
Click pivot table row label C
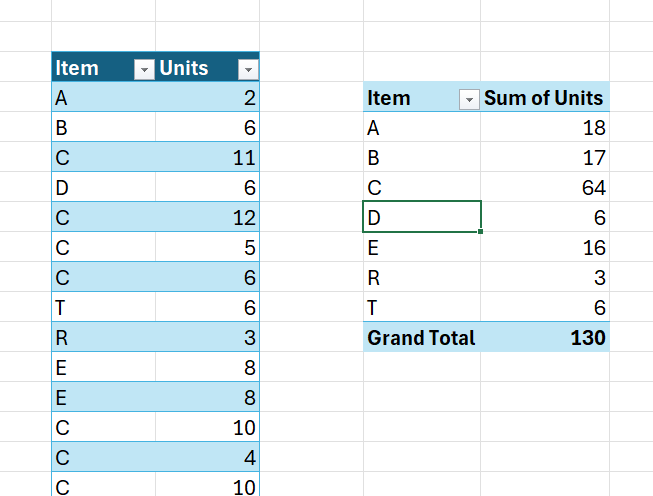pyautogui.click(x=421, y=187)
